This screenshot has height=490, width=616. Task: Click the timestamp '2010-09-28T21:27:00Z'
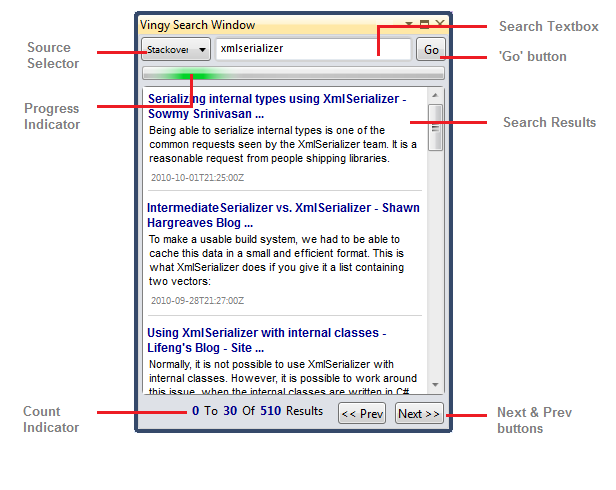pos(198,301)
